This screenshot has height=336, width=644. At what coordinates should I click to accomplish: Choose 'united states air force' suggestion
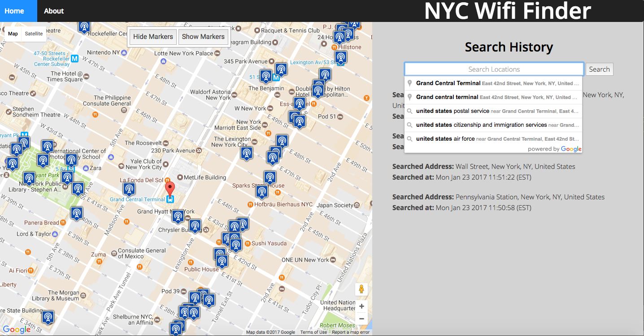pos(493,139)
